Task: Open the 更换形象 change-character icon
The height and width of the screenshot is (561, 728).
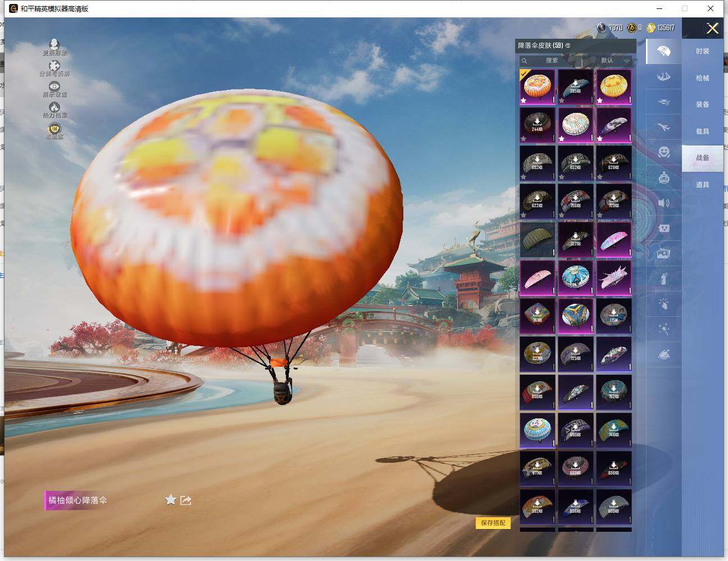Action: [54, 44]
